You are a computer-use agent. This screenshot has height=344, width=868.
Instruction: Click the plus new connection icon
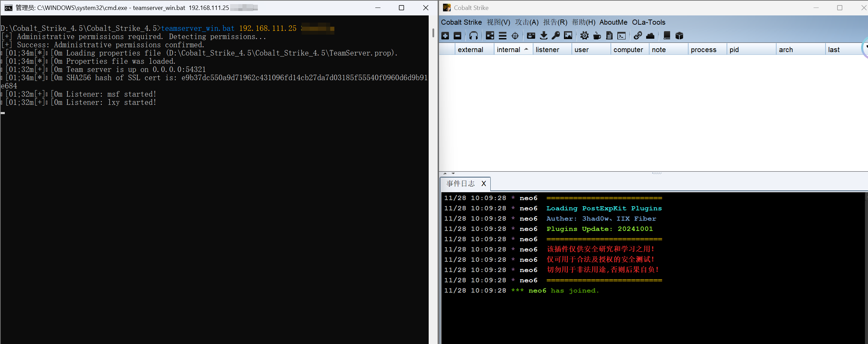445,36
